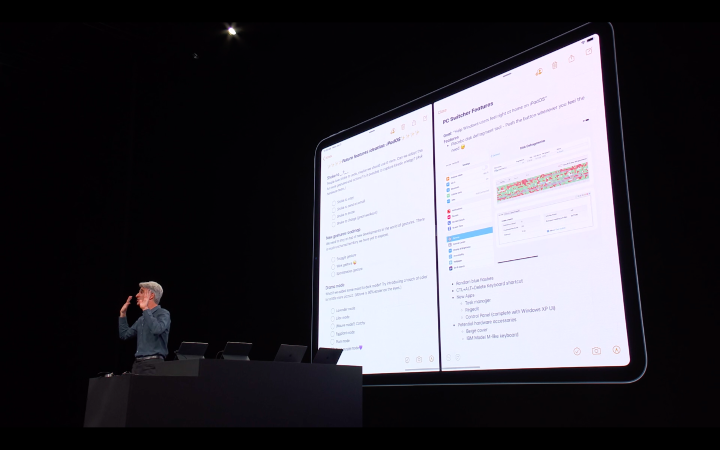This screenshot has height=450, width=720.
Task: Tap the CTL+ALT+Delete keyboard shortcut bullet
Action: 489,286
